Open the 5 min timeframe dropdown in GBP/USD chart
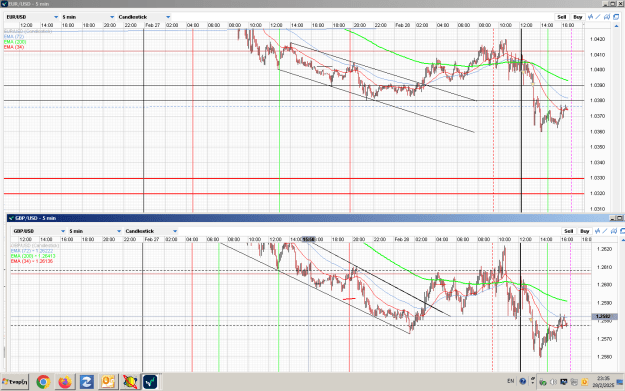625x391 pixels. [95, 231]
